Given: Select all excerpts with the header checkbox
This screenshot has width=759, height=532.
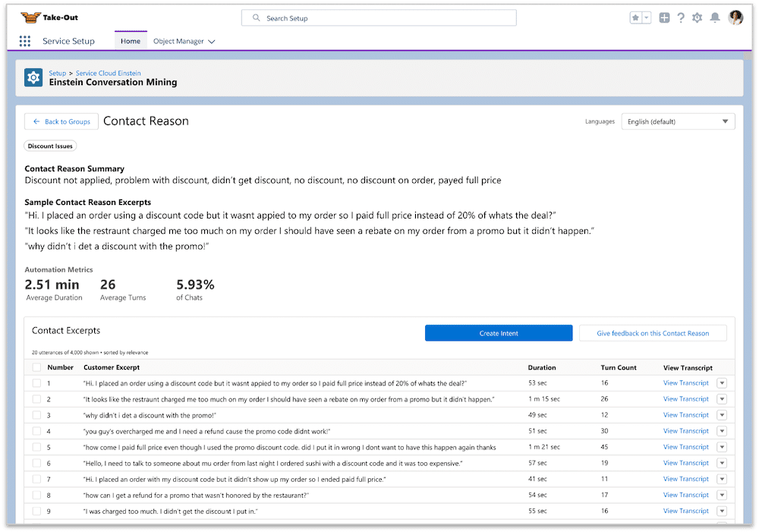Looking at the screenshot, I should point(36,367).
